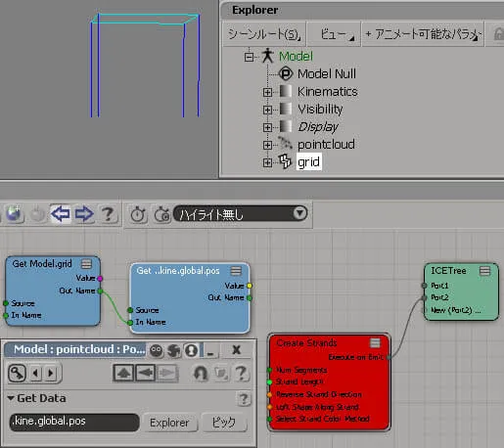Expand the Kinematics tree node
The height and width of the screenshot is (448, 504).
coord(267,92)
